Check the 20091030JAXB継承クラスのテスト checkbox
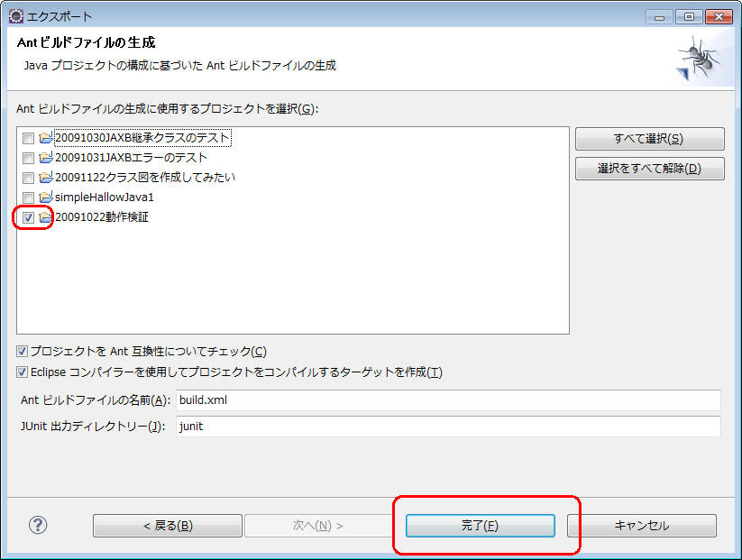 [x=28, y=139]
